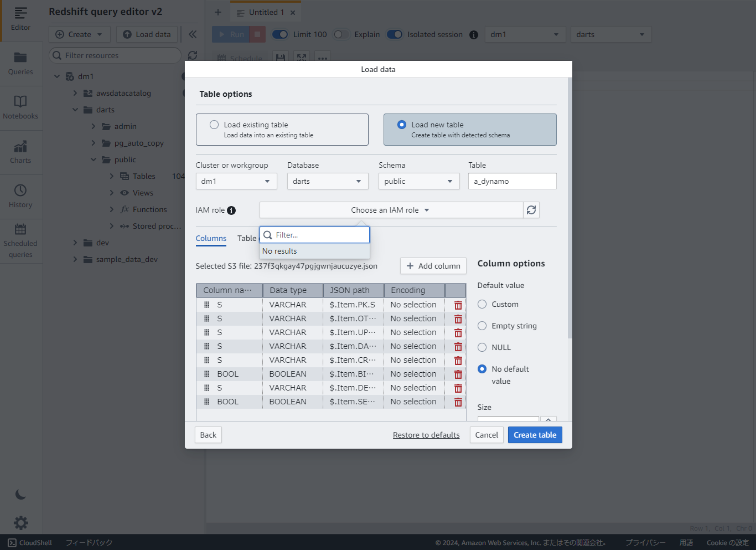Viewport: 756px width, 550px height.
Task: Click the Stop query red square button
Action: point(257,34)
